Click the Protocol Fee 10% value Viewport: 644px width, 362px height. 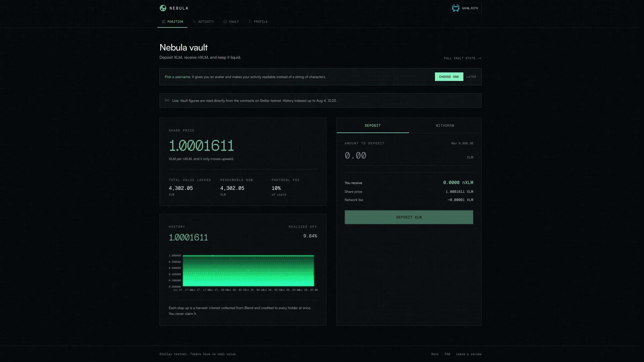[x=276, y=188]
